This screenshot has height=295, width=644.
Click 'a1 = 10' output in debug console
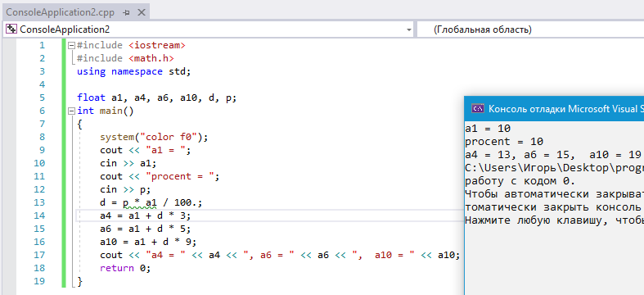[x=488, y=129]
